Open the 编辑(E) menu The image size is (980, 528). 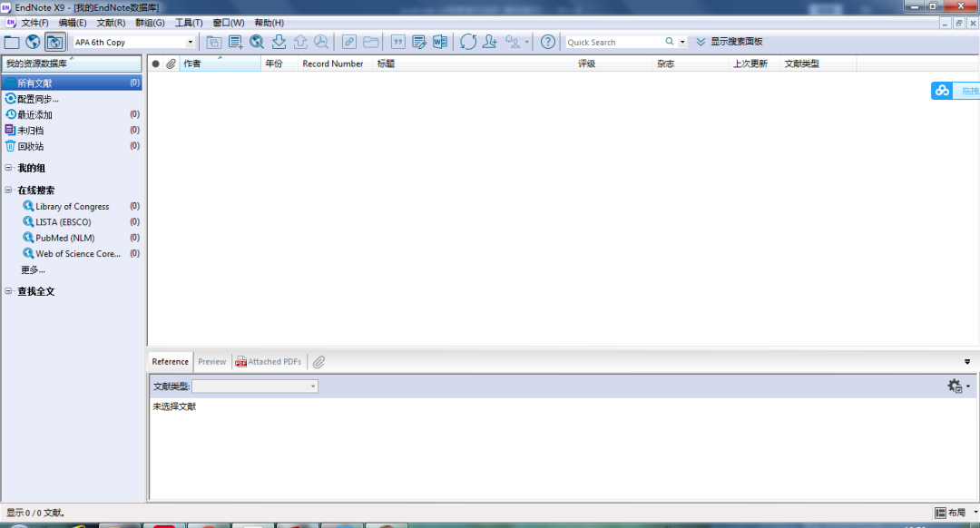point(73,23)
